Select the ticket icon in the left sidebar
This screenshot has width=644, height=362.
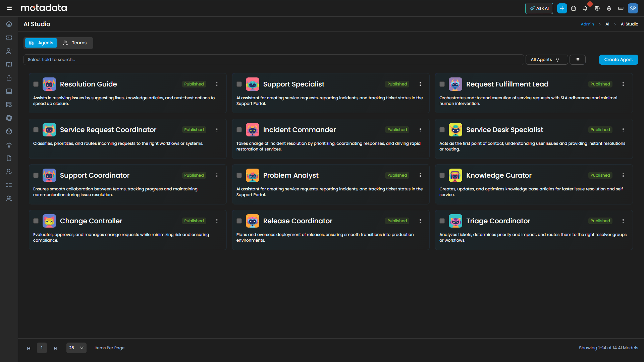click(x=9, y=38)
